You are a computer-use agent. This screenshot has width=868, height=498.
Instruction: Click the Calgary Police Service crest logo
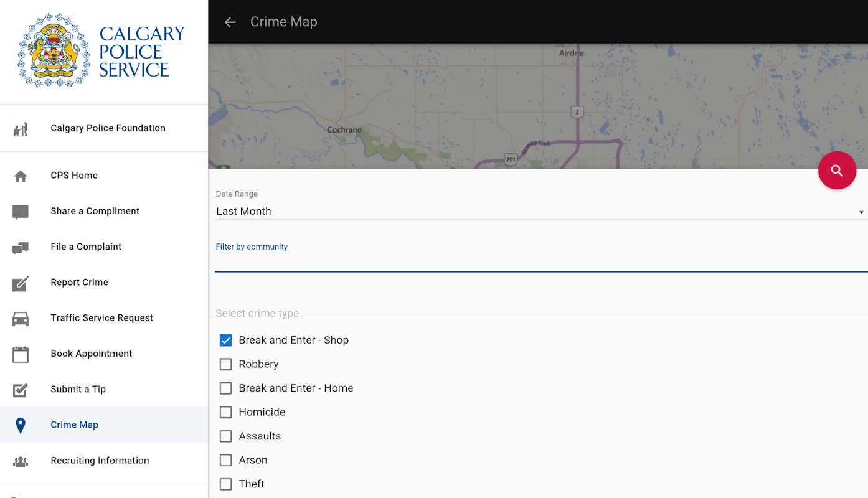[x=54, y=51]
